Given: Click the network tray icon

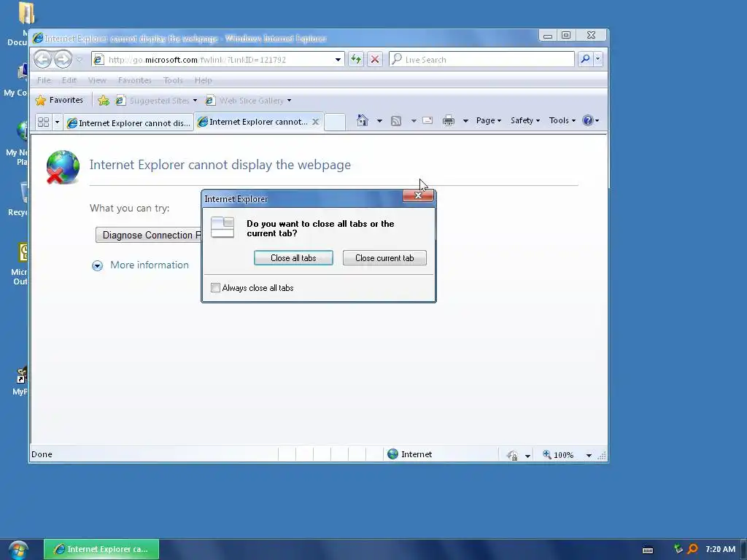Looking at the screenshot, I should (x=678, y=549).
